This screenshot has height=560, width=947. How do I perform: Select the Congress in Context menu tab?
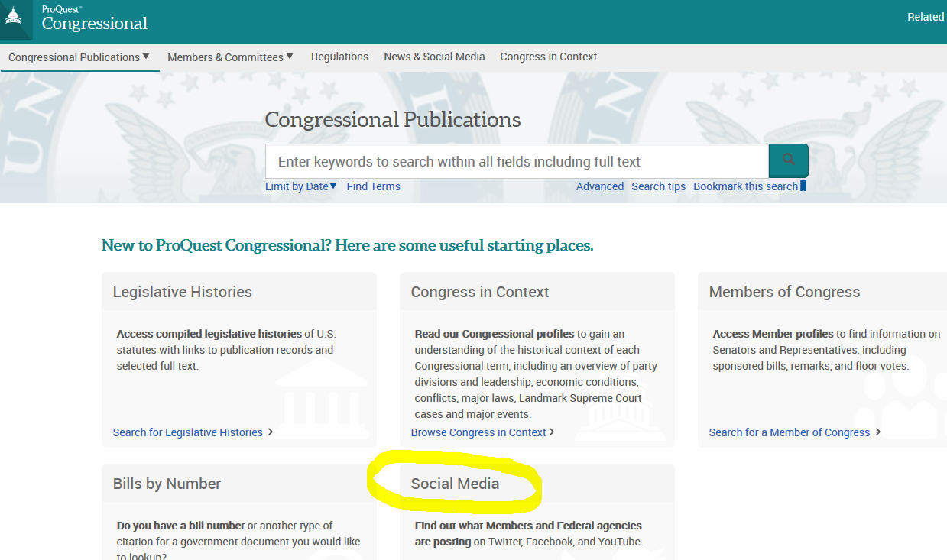(x=549, y=57)
